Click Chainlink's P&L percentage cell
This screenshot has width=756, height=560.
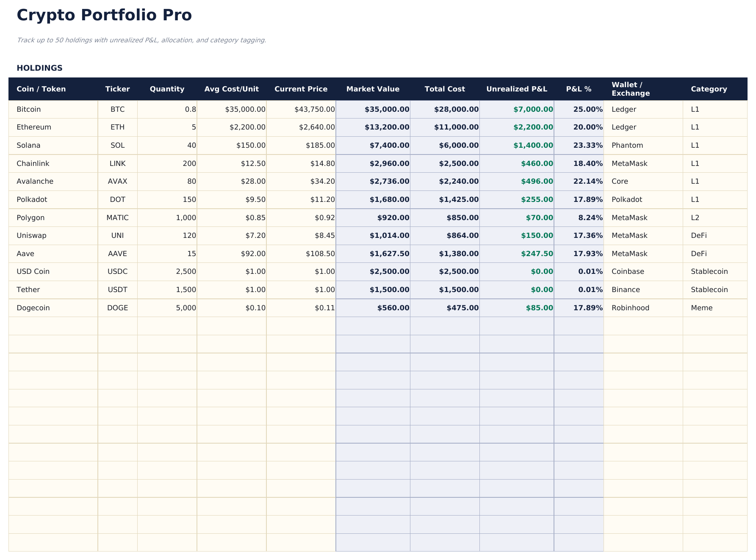click(x=588, y=163)
